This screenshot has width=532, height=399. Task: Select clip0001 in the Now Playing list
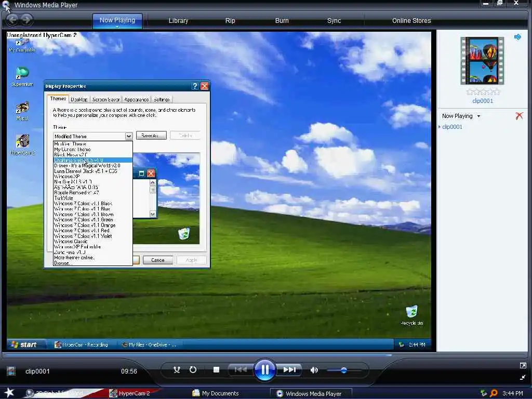pyautogui.click(x=452, y=127)
